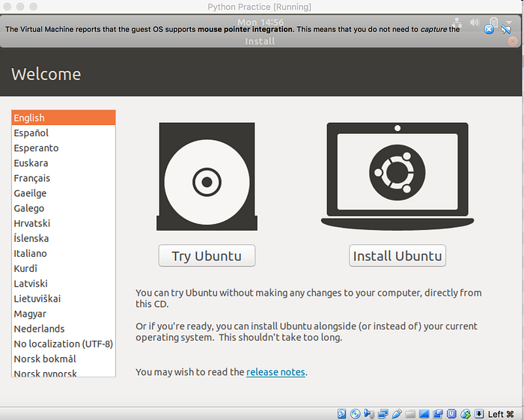Close the Install installer window
The image size is (524, 420).
click(x=512, y=41)
